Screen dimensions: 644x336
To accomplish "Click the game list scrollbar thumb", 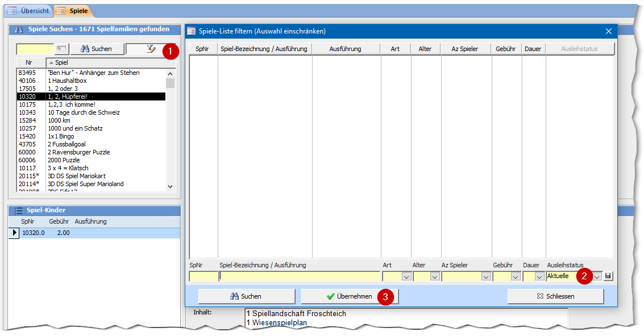I will pyautogui.click(x=171, y=83).
